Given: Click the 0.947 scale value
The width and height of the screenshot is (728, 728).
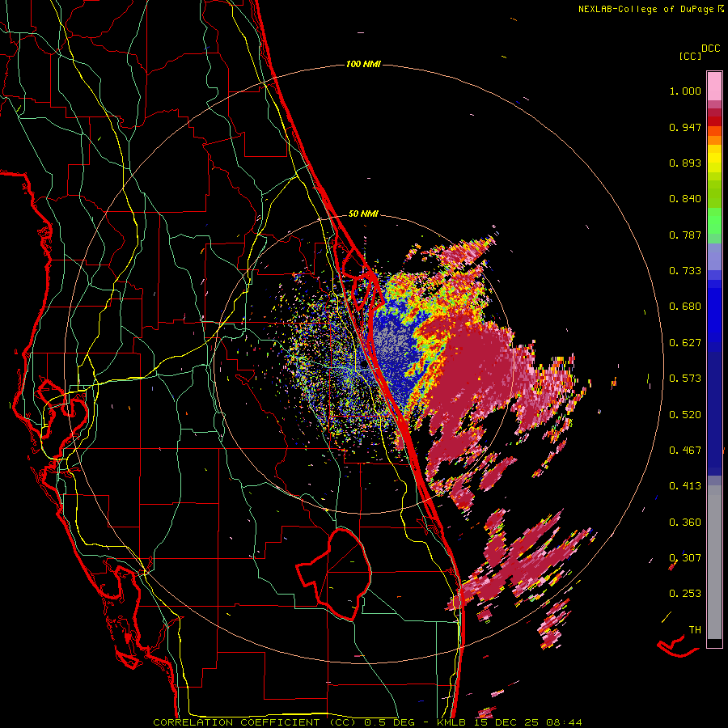Looking at the screenshot, I should pyautogui.click(x=685, y=127).
